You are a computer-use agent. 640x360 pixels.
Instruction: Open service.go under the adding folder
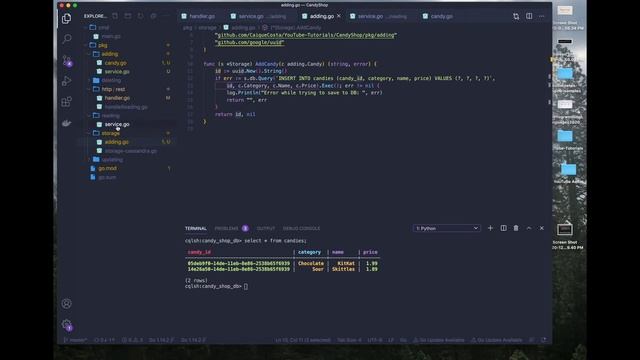coord(117,71)
